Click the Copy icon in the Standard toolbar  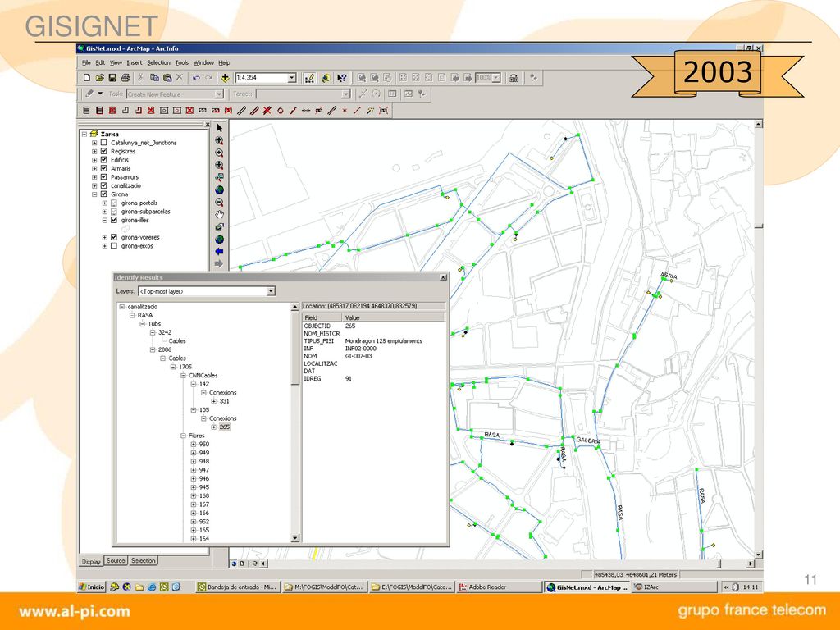coord(154,78)
